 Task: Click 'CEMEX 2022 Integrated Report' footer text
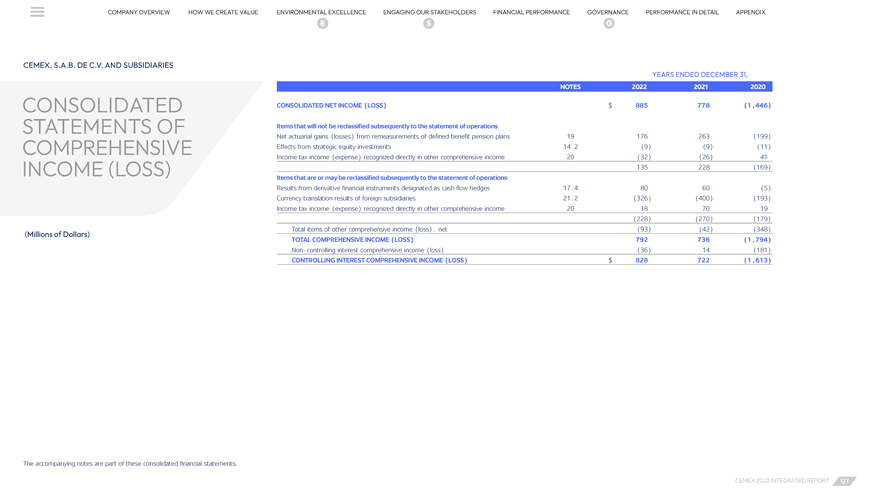click(x=782, y=481)
